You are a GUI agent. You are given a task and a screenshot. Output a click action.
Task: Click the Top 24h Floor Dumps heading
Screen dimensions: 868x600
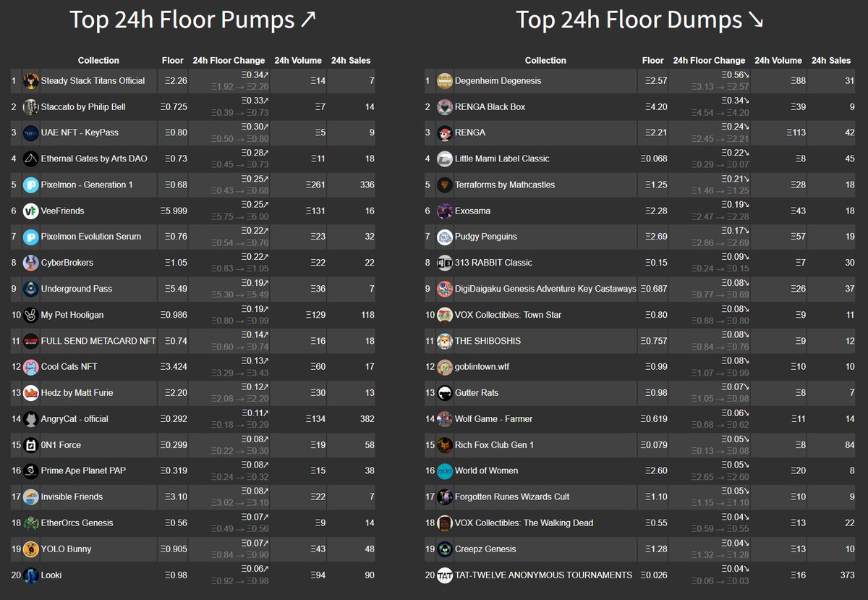639,20
